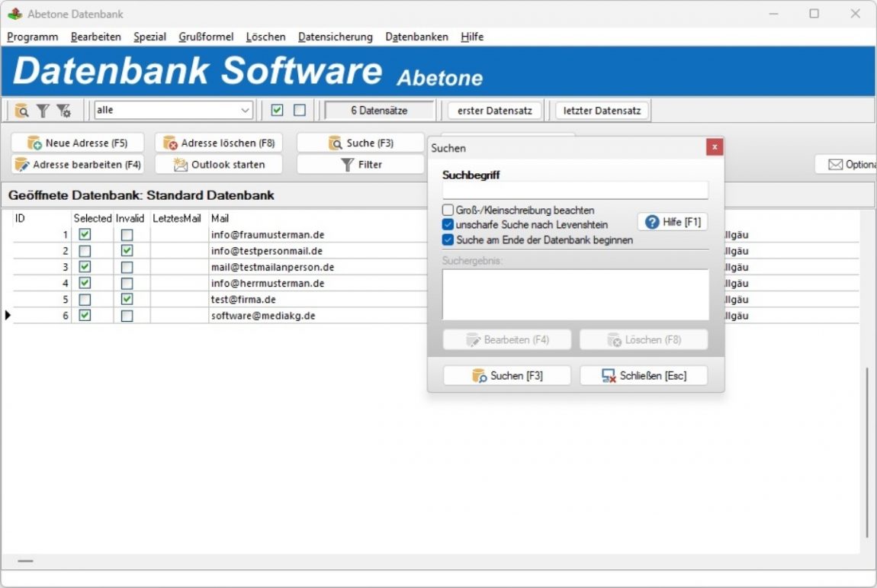Viewport: 877px width, 588px height.
Task: Click the Options mail button at right edge
Action: point(846,165)
